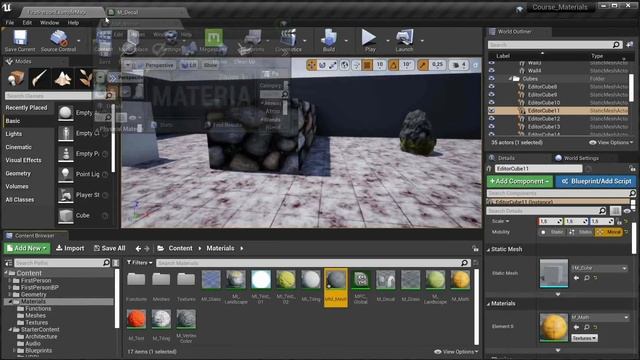Open scale snap value 0.25 dropdown
The image size is (640, 360).
click(x=438, y=65)
